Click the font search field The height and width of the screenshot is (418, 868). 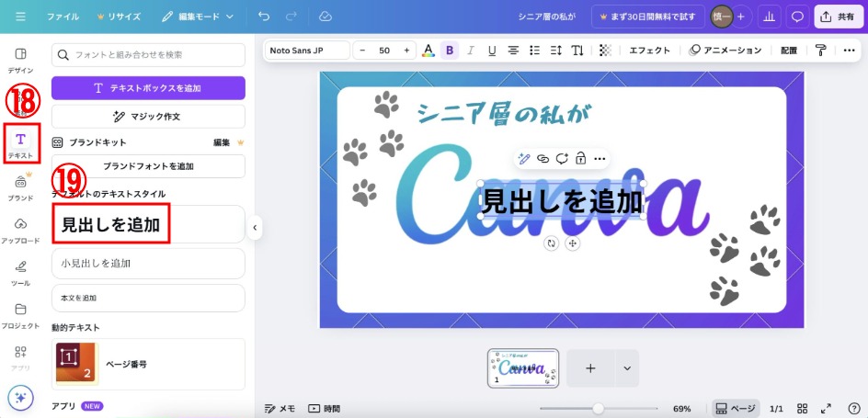click(148, 55)
